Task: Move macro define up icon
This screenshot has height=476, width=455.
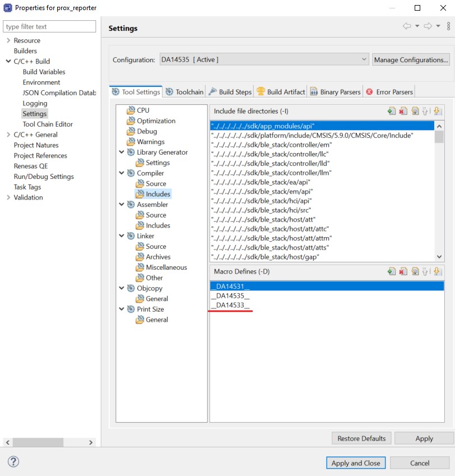Action: click(426, 271)
